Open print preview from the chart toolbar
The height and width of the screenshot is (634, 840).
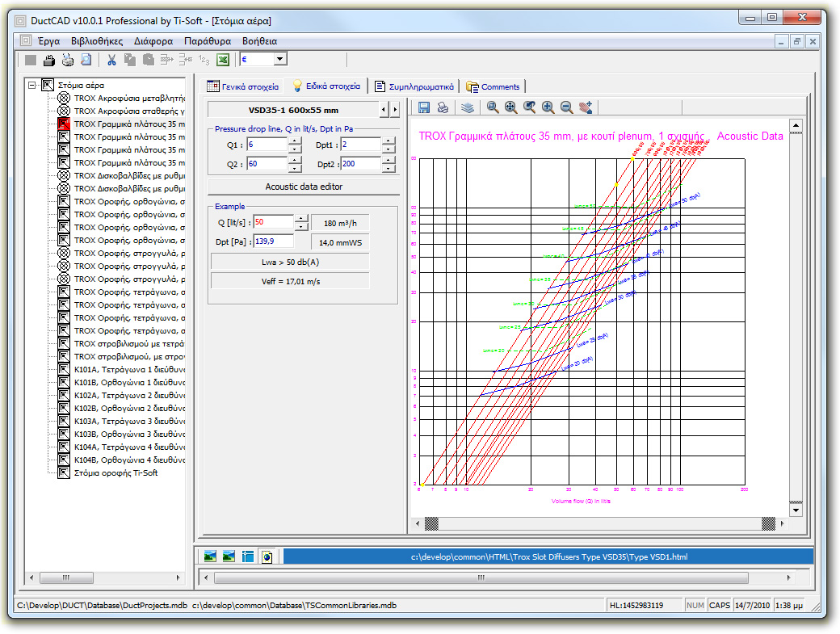click(443, 107)
